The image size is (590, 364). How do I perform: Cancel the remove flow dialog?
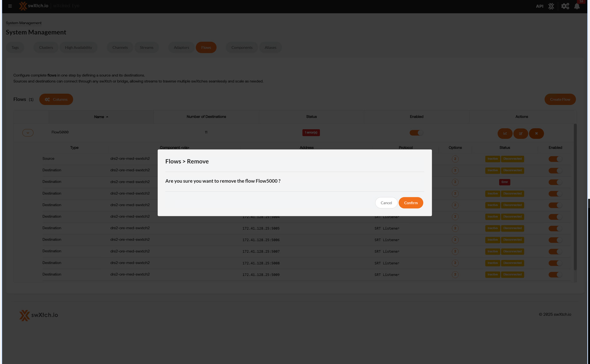[386, 203]
